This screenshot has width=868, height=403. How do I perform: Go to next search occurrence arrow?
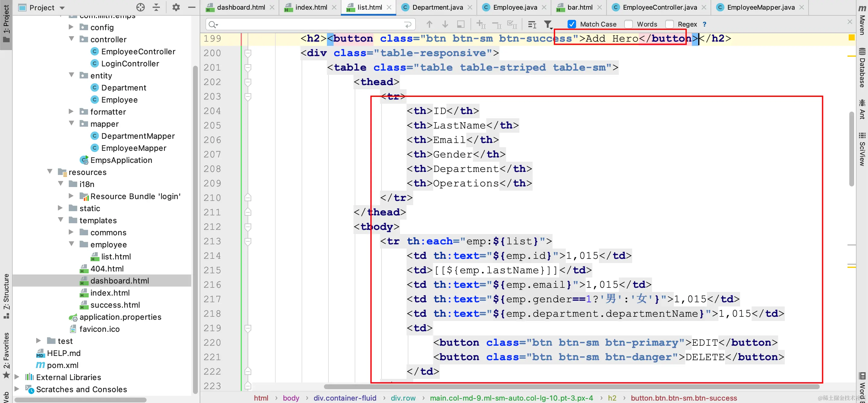click(445, 24)
